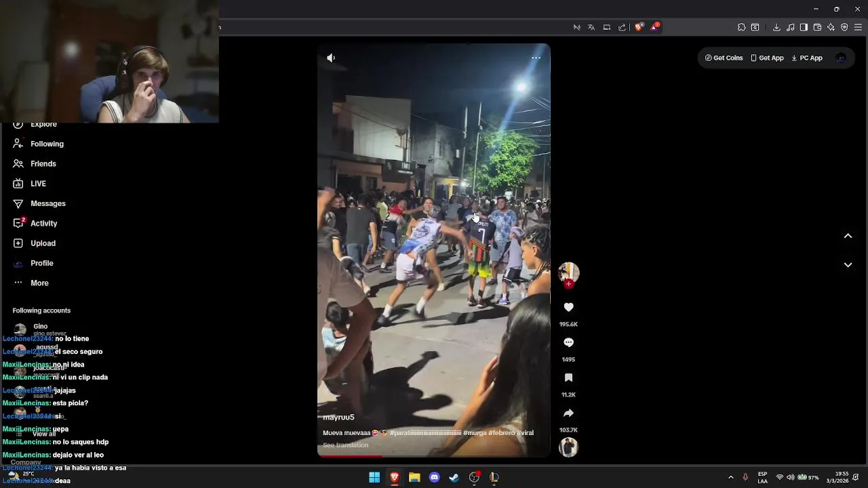Screen dimensions: 868x488
Task: Open Upload in the sidebar
Action: (34, 243)
